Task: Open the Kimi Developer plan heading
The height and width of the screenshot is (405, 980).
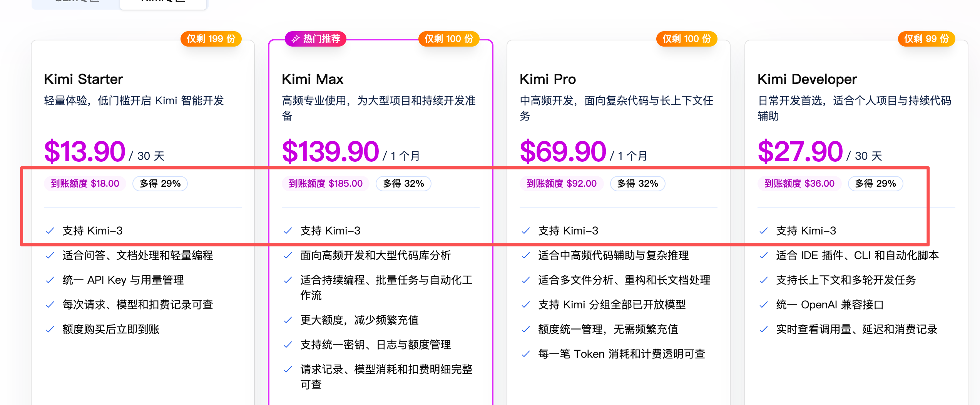Action: (x=807, y=79)
